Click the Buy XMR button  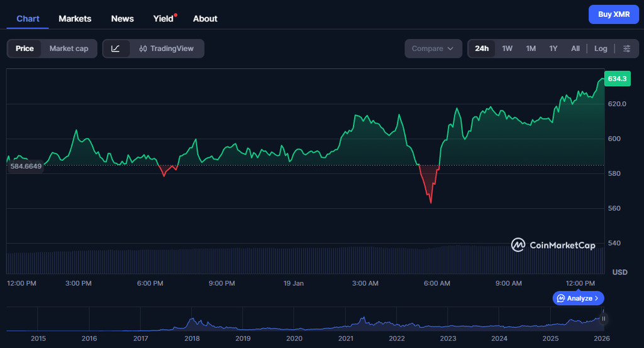[x=613, y=14]
